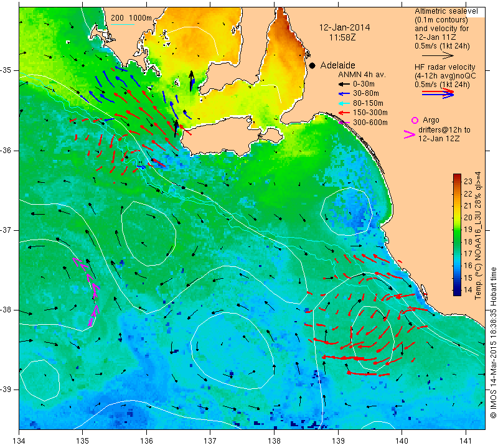498x448 pixels.
Task: Click the black Adelaide city marker dot
Action: (312, 65)
